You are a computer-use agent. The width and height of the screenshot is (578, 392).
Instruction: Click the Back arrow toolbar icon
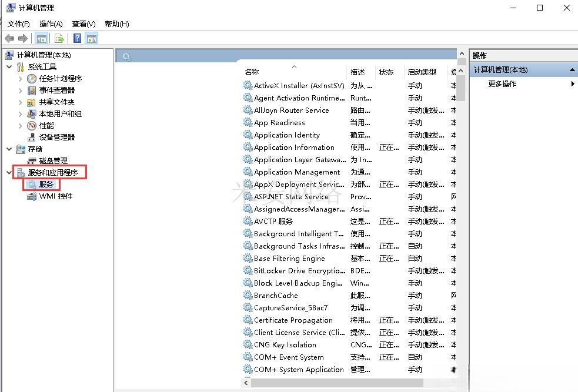[9, 38]
